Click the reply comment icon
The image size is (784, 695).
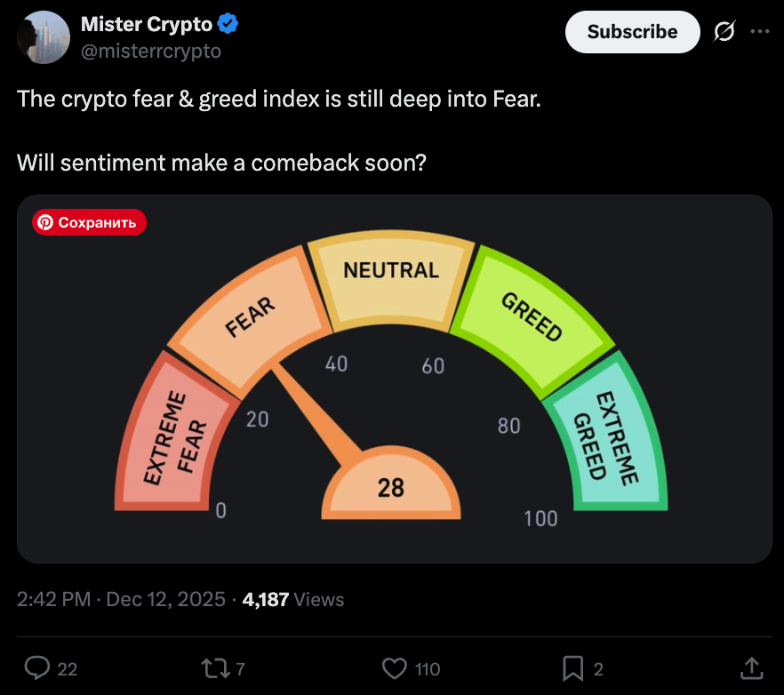pos(37,667)
